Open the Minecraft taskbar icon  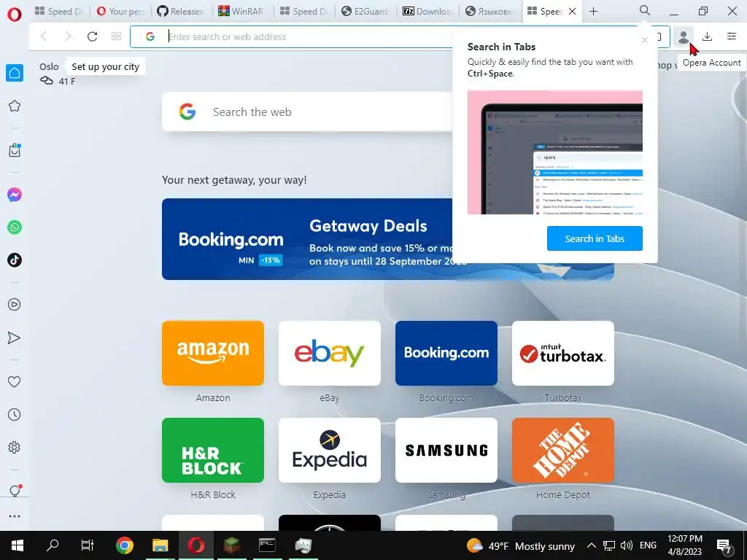(x=231, y=545)
